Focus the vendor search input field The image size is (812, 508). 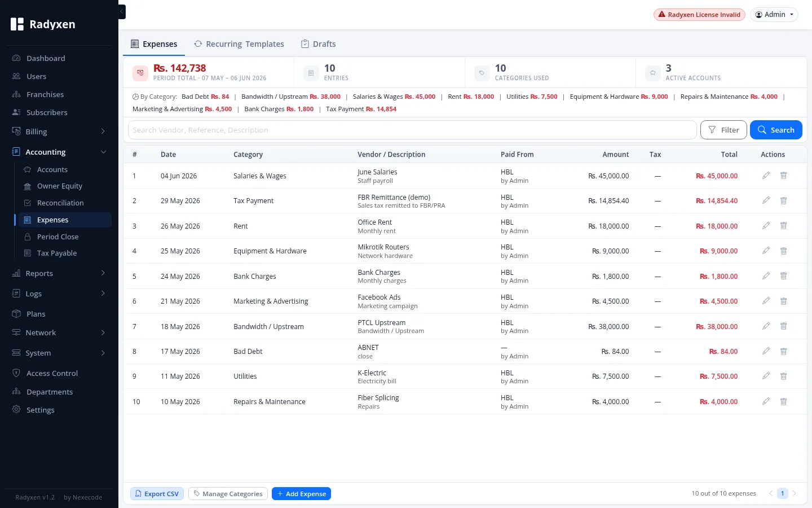[412, 130]
